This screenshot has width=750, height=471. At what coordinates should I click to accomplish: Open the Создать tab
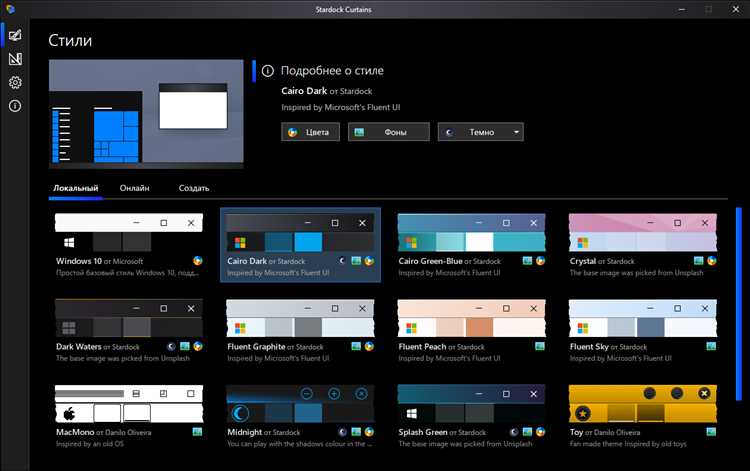point(194,188)
